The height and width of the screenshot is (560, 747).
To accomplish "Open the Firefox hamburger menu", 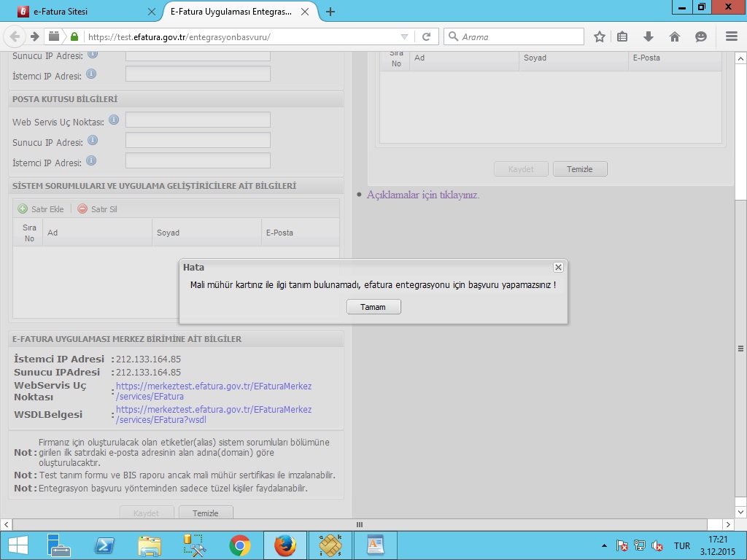I will pos(732,36).
